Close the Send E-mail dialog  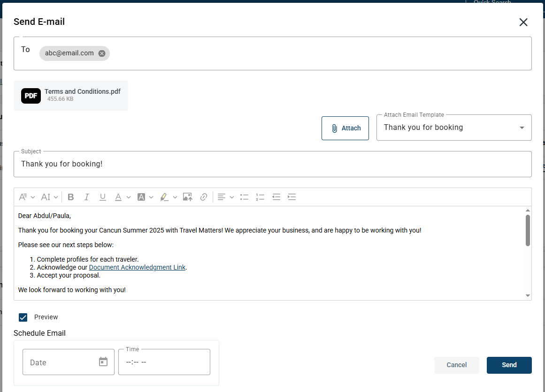pyautogui.click(x=523, y=22)
